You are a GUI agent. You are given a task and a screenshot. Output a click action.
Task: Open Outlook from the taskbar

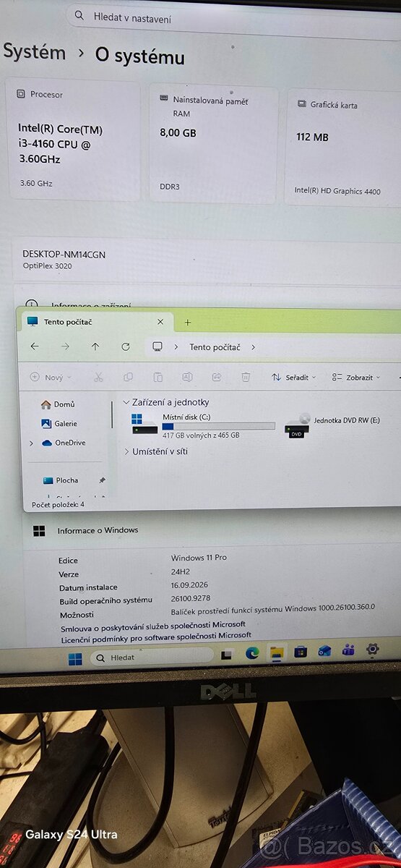[324, 651]
